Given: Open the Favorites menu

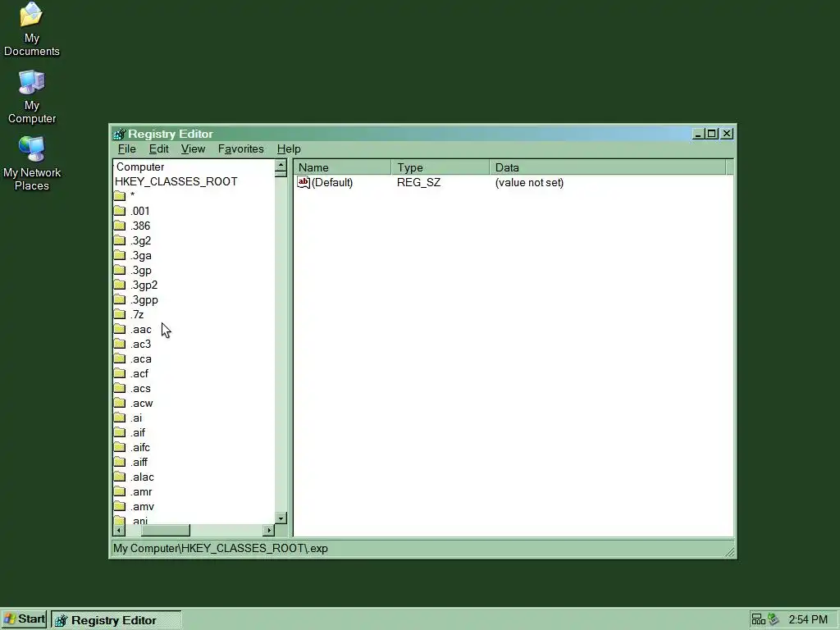Looking at the screenshot, I should pyautogui.click(x=240, y=149).
